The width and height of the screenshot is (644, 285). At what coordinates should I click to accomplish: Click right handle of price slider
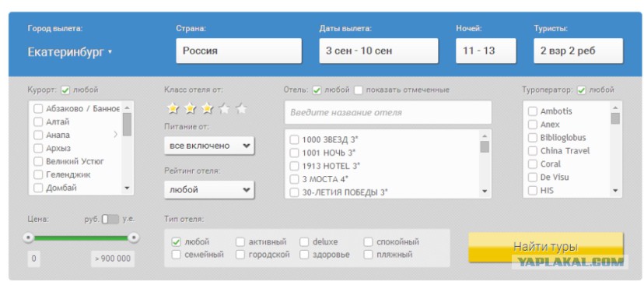(133, 237)
